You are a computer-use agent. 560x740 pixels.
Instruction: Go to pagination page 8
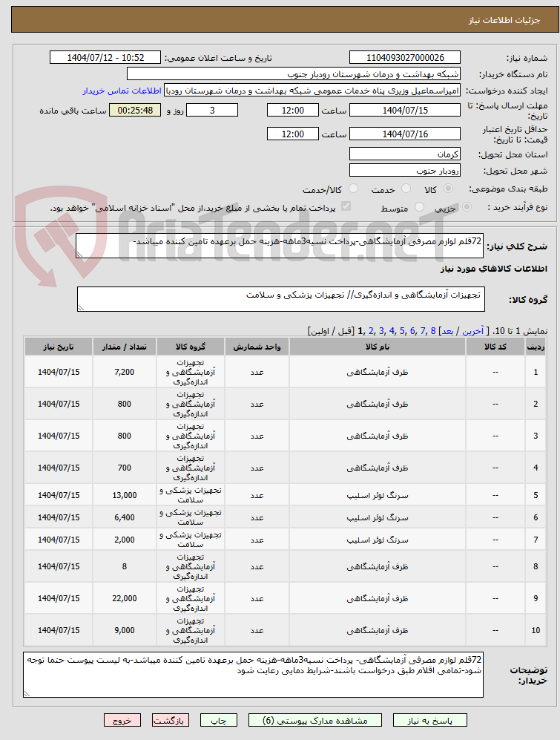433,331
